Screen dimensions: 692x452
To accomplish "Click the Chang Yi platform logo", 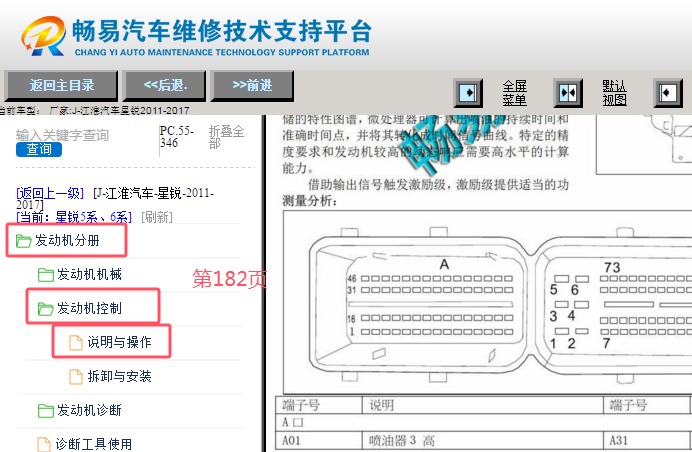I will (x=196, y=37).
